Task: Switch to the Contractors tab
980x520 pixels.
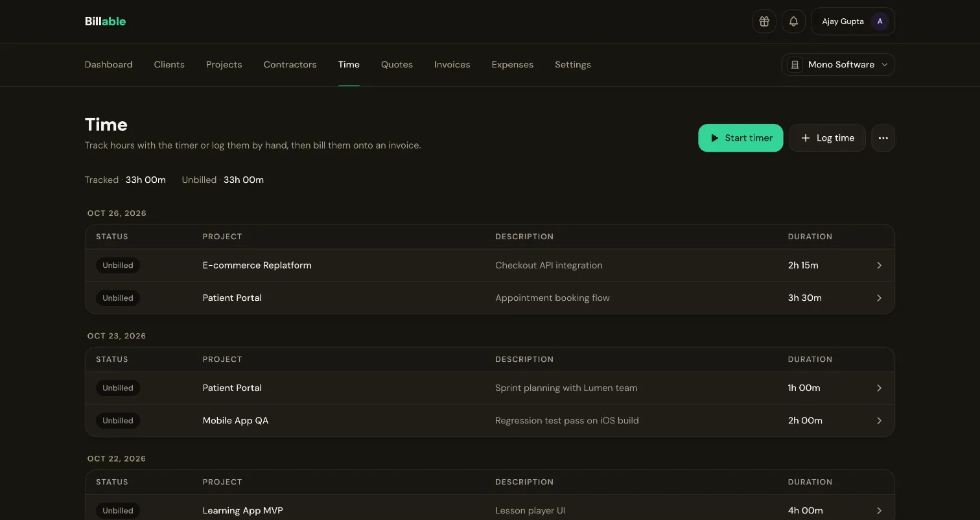Action: [x=290, y=65]
